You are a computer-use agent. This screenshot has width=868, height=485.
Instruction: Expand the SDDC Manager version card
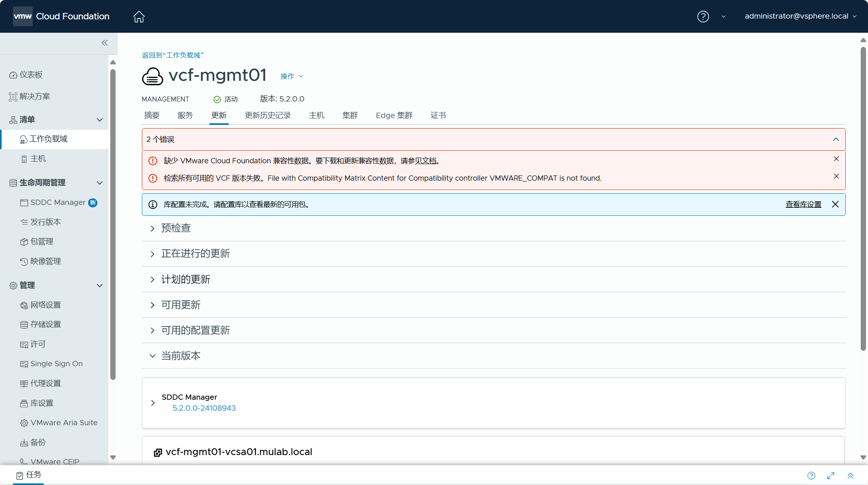coord(153,403)
